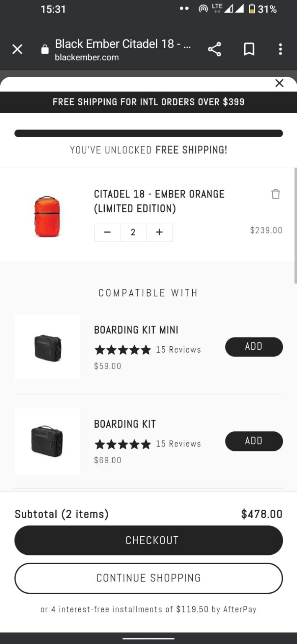The width and height of the screenshot is (297, 644).
Task: Bookmark the page with the bookmark icon
Action: tap(248, 49)
